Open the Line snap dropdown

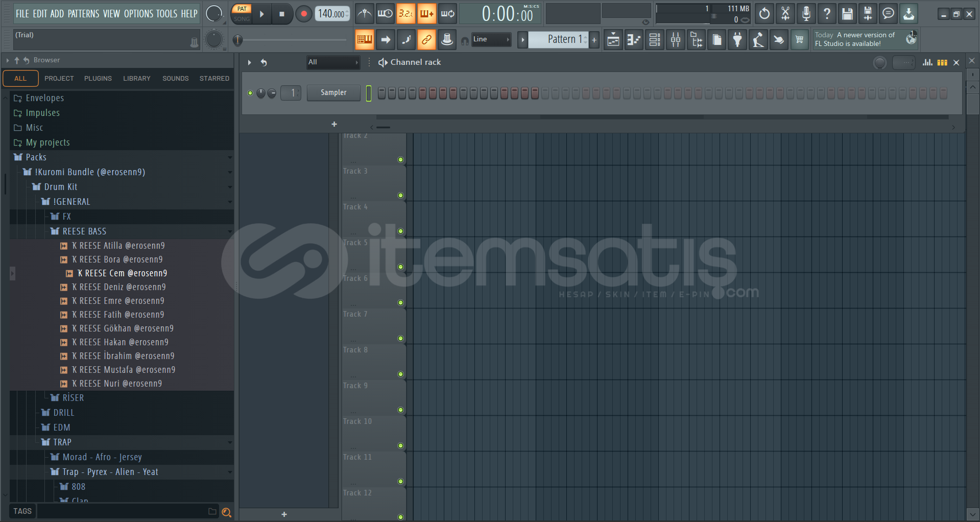[x=491, y=39]
